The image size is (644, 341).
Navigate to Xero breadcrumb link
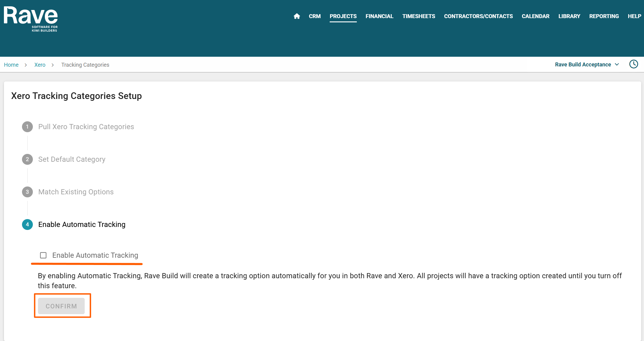(x=40, y=65)
